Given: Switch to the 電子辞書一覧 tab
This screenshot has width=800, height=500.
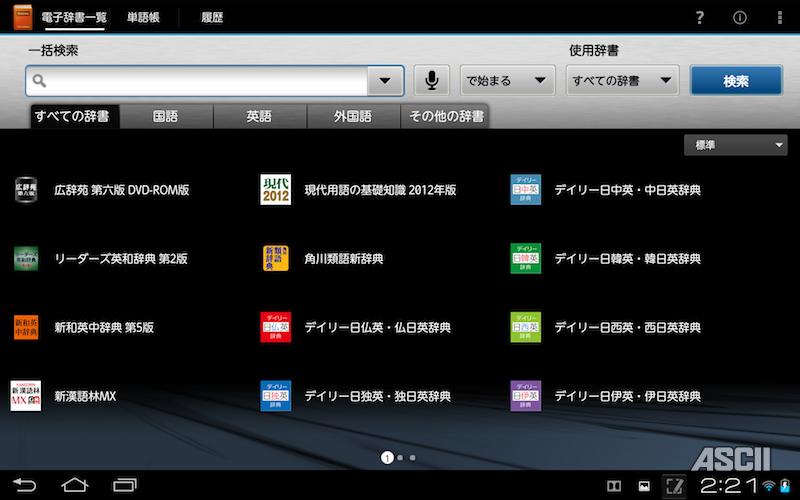Looking at the screenshot, I should point(74,17).
